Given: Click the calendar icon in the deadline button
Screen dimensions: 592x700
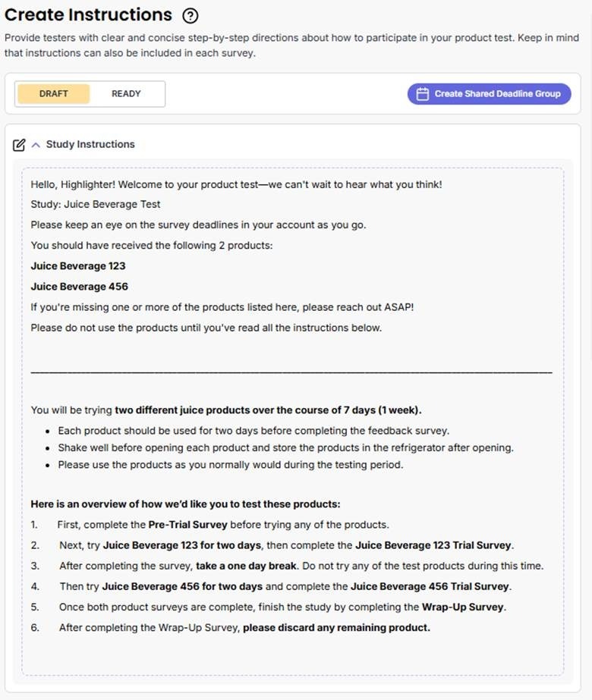Looking at the screenshot, I should click(x=422, y=94).
